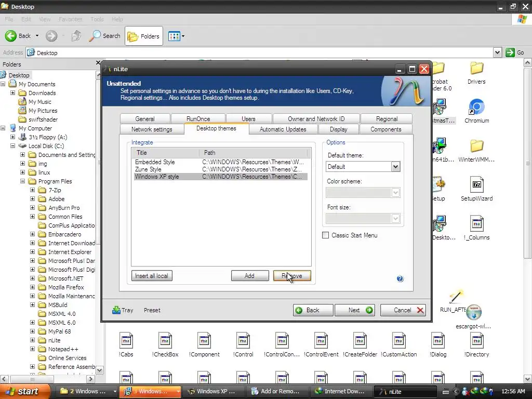The height and width of the screenshot is (399, 532).
Task: Select the nLite folder in tree
Action: pyautogui.click(x=54, y=340)
